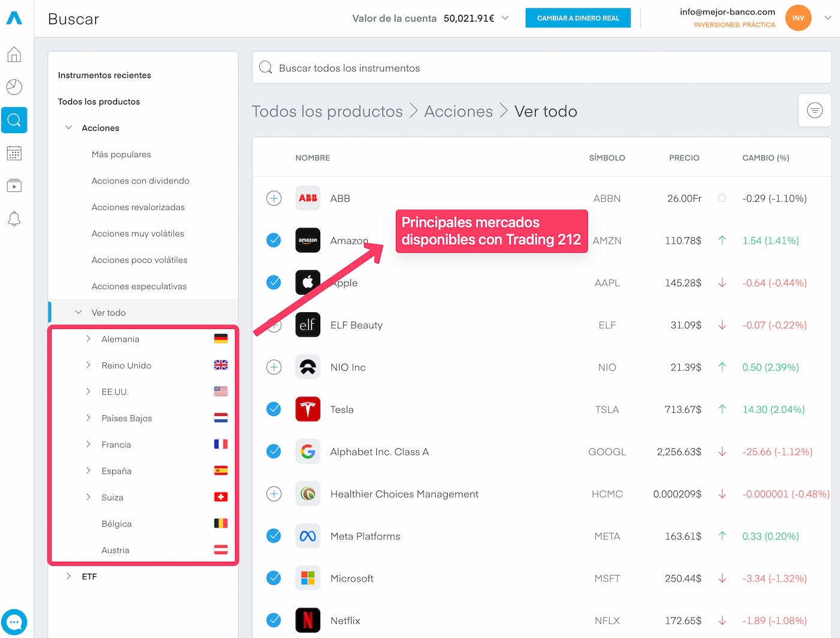Viewport: 840px width, 638px height.
Task: Uncheck Netflix watchlist checkmark
Action: coord(274,621)
